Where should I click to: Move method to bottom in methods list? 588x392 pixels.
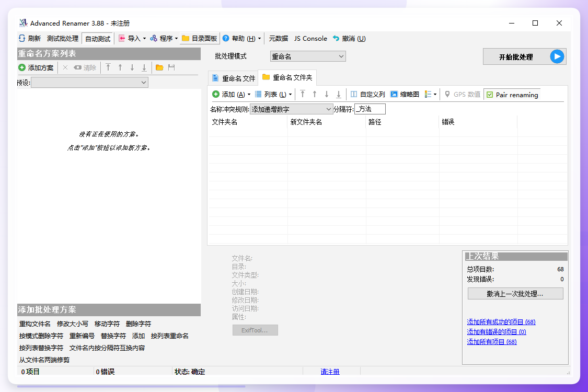pos(144,67)
